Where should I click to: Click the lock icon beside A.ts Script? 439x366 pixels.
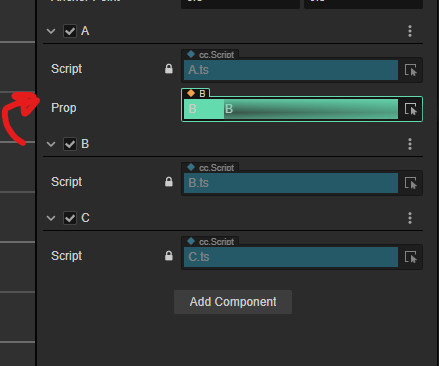click(x=169, y=69)
